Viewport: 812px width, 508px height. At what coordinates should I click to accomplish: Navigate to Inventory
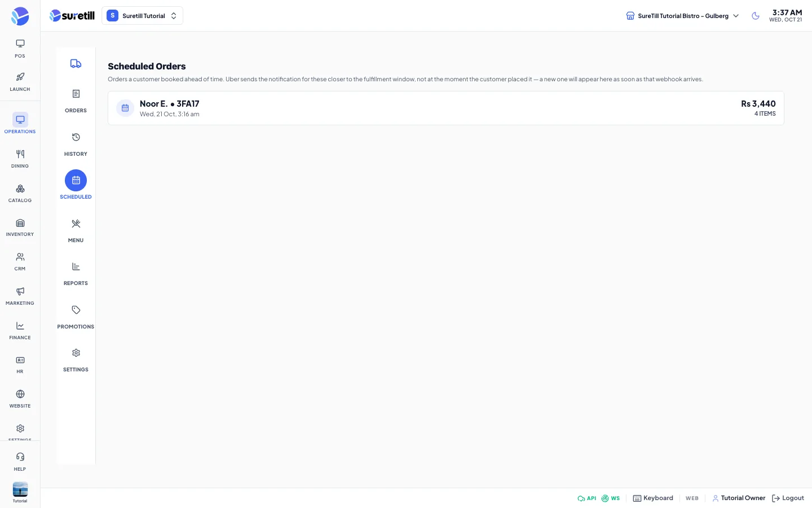20,227
